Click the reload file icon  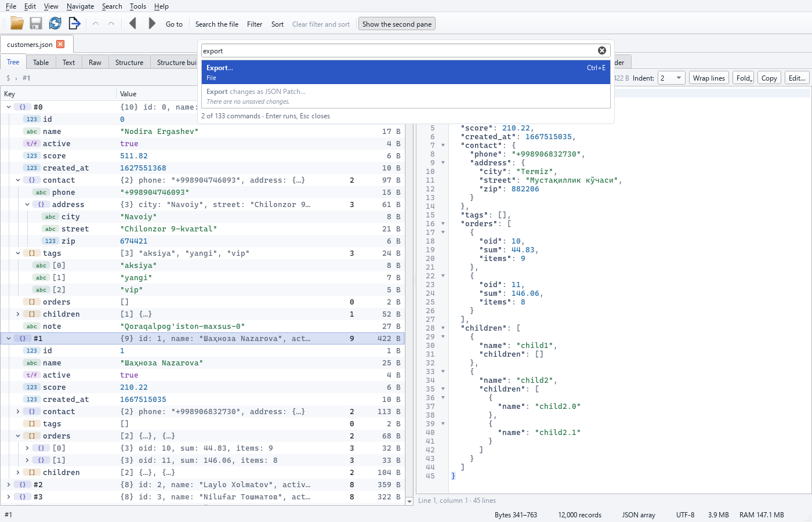click(x=55, y=23)
